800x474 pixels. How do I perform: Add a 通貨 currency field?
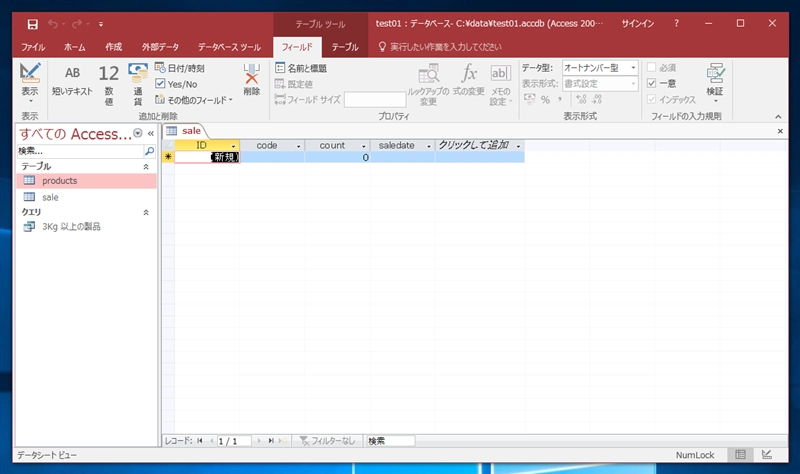pyautogui.click(x=138, y=84)
